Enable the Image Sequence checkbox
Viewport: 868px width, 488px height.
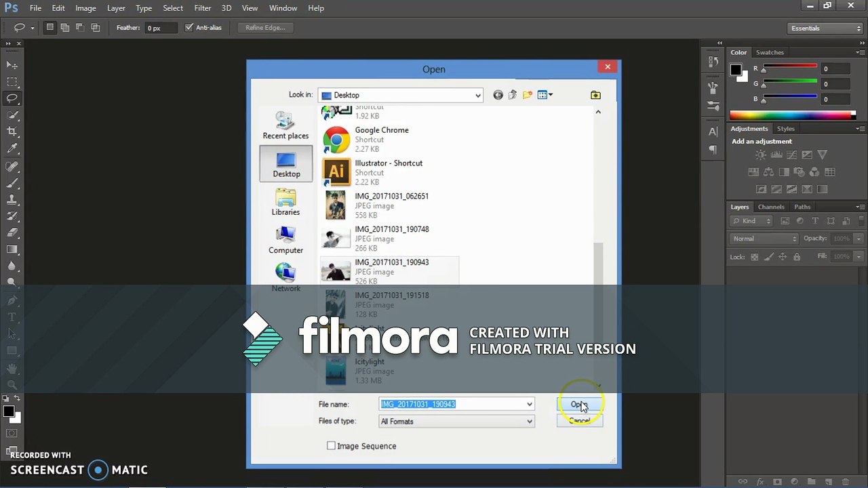click(x=331, y=446)
